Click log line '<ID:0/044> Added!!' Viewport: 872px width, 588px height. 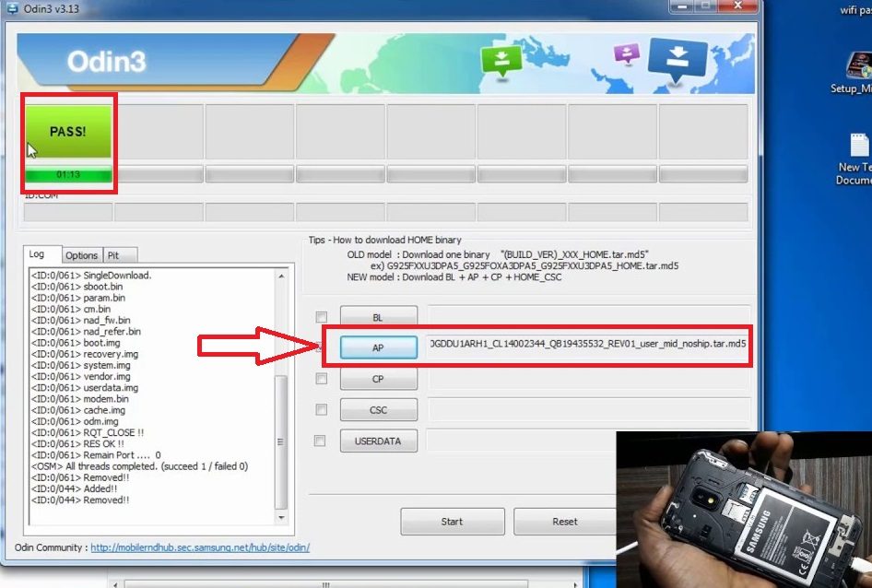pyautogui.click(x=74, y=488)
